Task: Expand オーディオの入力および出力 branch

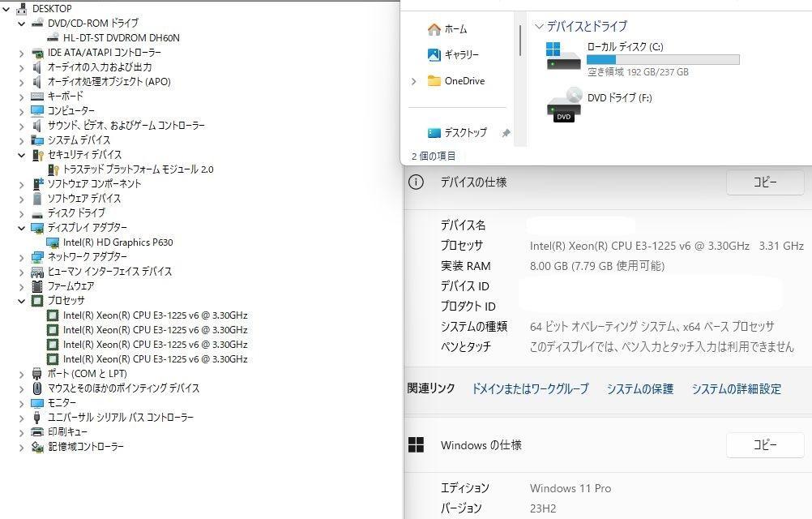Action: click(22, 67)
